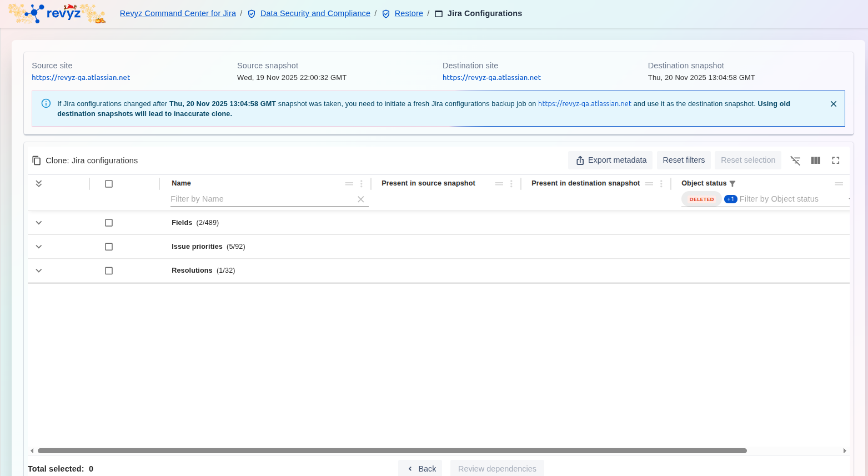Toggle fullscreen table view icon

coord(835,161)
